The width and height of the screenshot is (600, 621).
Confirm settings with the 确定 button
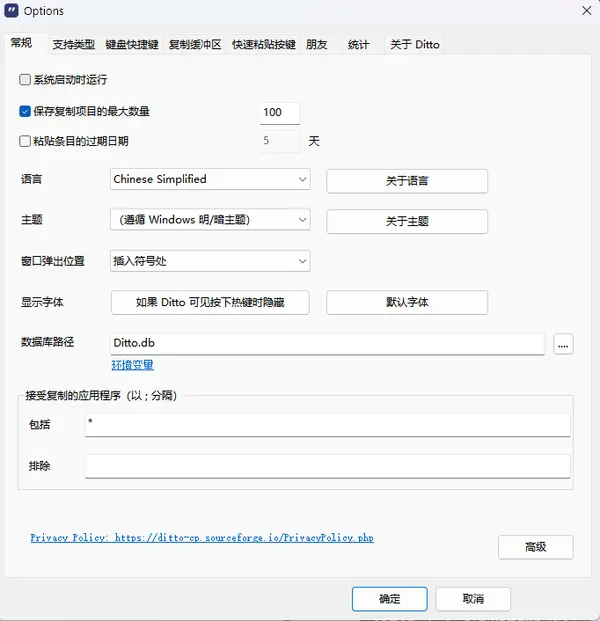(x=389, y=599)
